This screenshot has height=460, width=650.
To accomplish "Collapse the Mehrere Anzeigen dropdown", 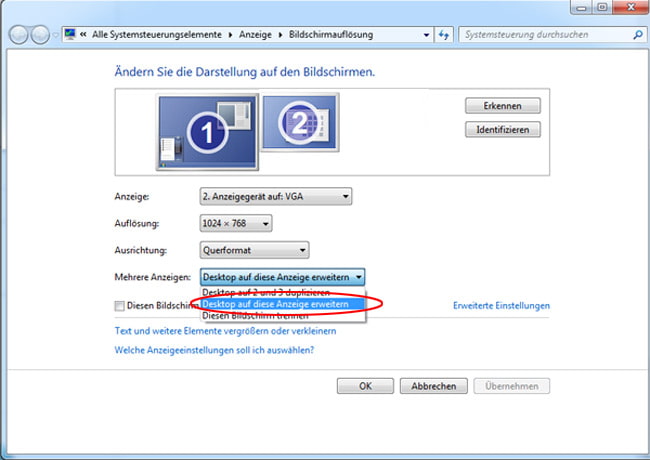I will point(283,277).
